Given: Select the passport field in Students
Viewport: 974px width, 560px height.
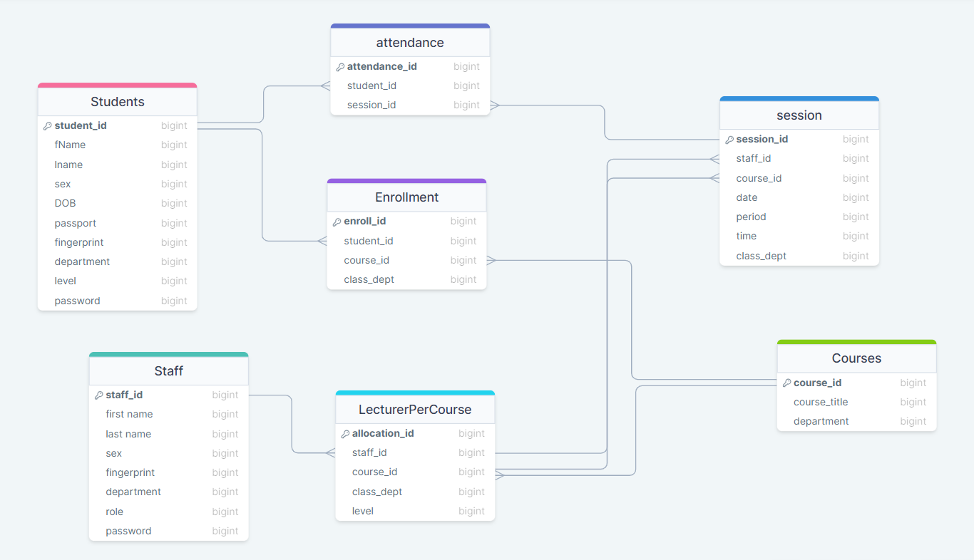Looking at the screenshot, I should coord(118,223).
